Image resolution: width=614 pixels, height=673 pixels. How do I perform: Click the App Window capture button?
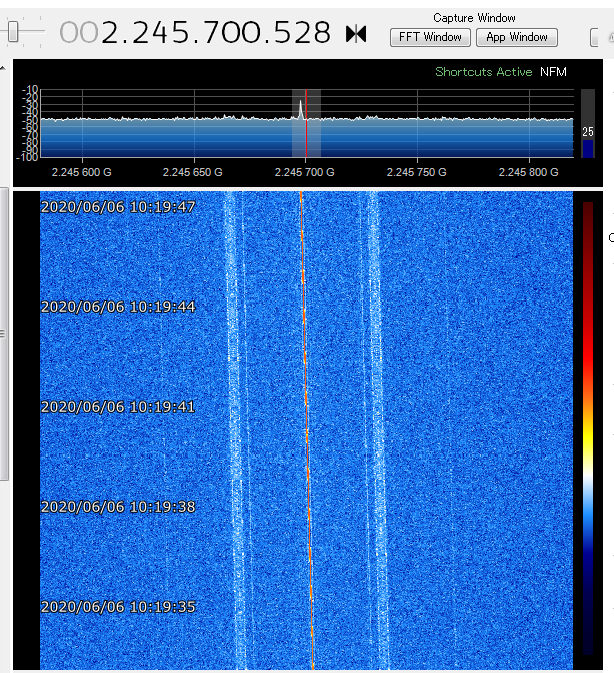tap(517, 37)
